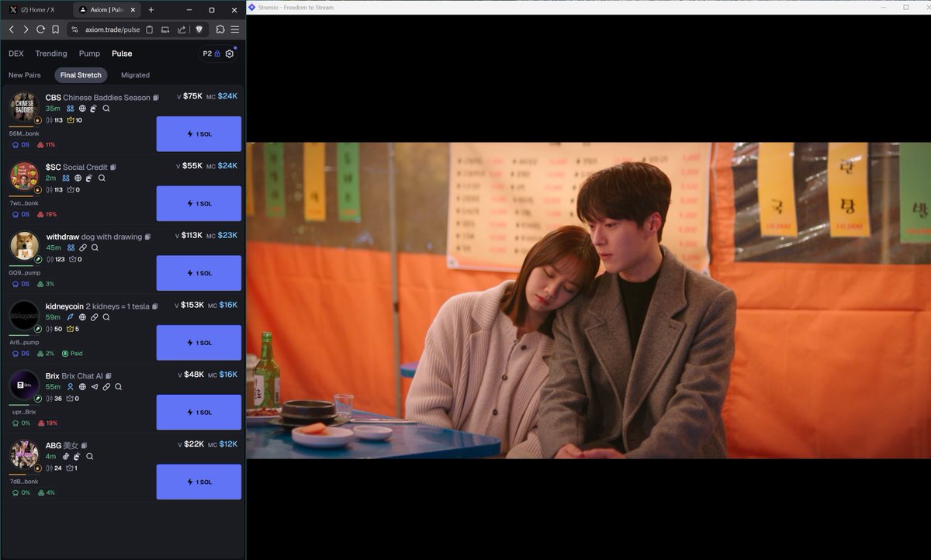Copy the $SC Social Credit address
This screenshot has width=931, height=560.
click(113, 167)
